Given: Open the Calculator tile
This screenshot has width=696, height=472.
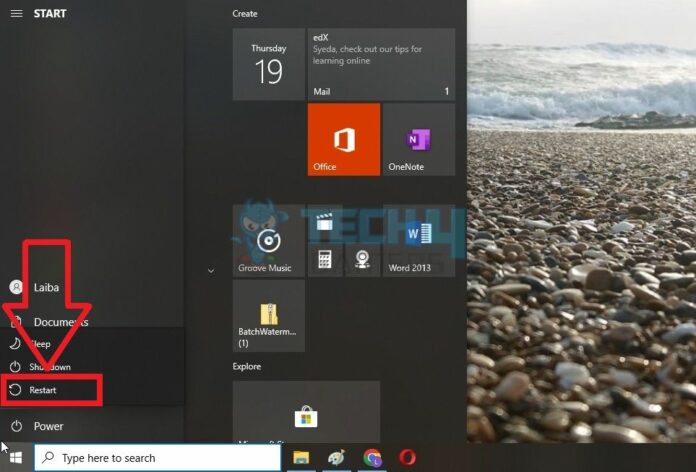Looking at the screenshot, I should 324,260.
